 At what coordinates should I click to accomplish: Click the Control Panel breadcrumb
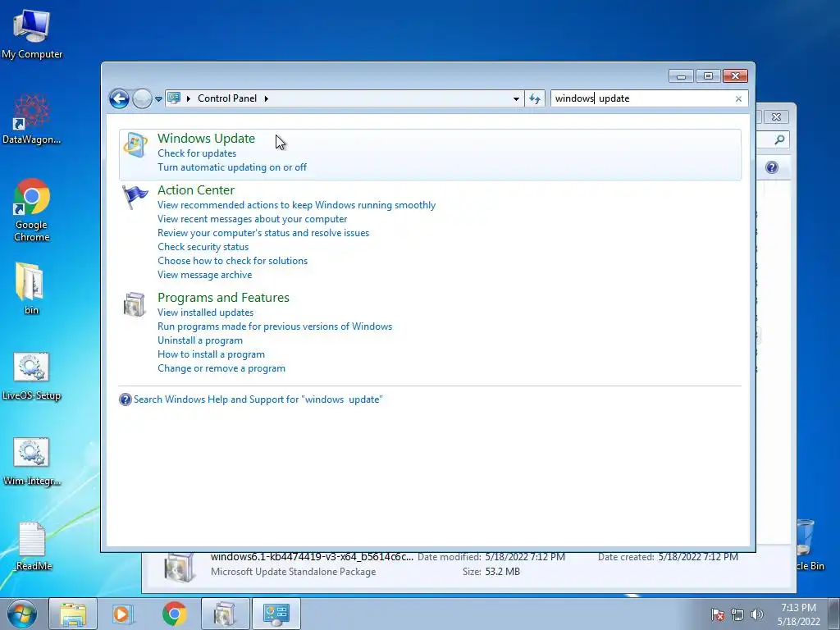click(x=227, y=98)
